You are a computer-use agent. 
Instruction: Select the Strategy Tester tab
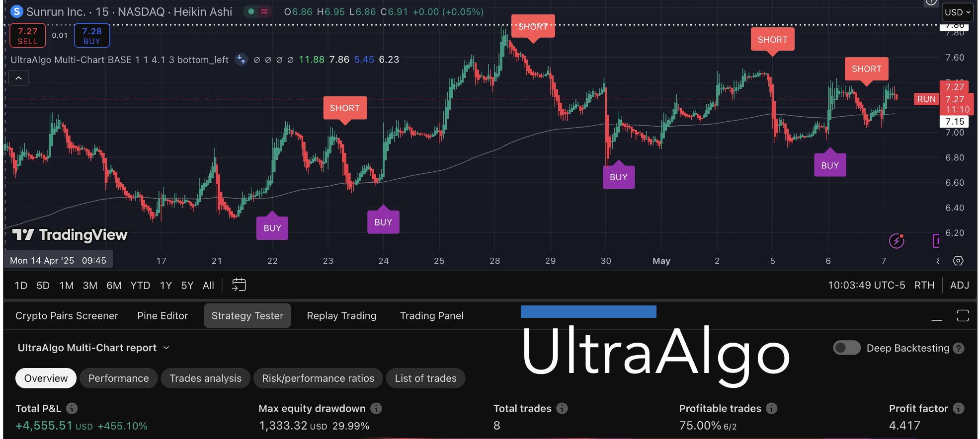(247, 316)
